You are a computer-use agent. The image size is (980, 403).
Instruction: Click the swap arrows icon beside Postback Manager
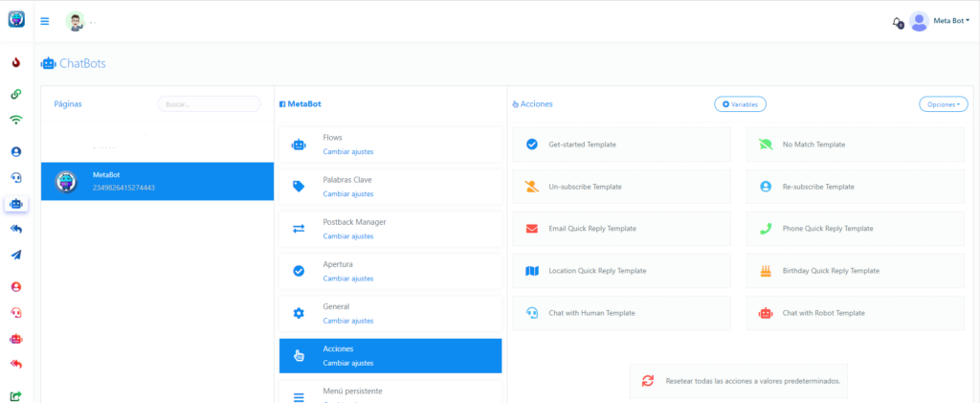pos(299,229)
